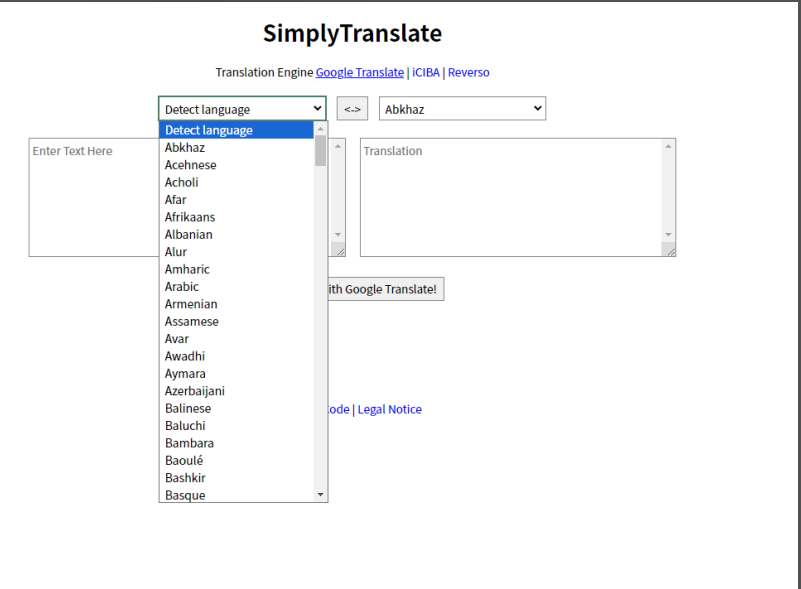The width and height of the screenshot is (801, 589).
Task: Select Basque at the bottom of list
Action: coord(185,495)
